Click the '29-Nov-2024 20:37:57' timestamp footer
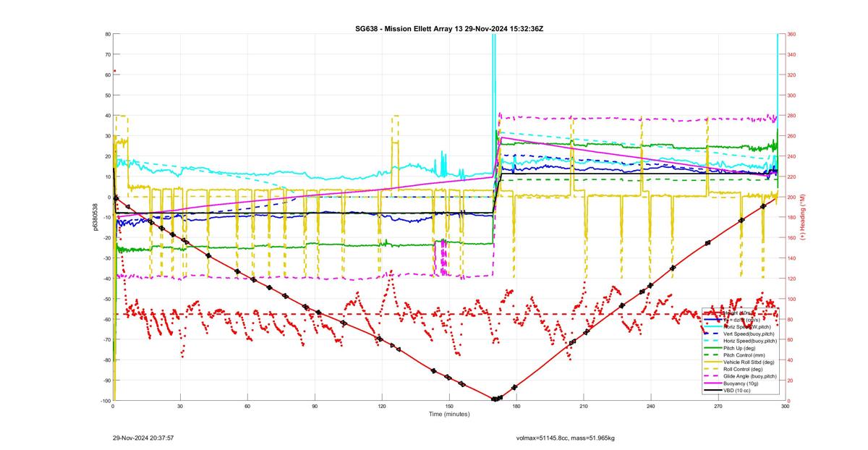Image resolution: width=868 pixels, height=450 pixels. click(x=143, y=438)
